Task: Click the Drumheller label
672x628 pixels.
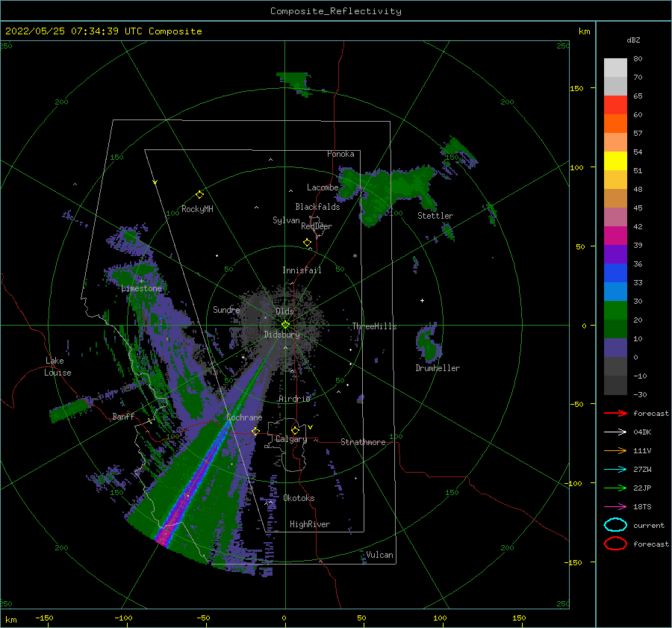Action: click(438, 368)
